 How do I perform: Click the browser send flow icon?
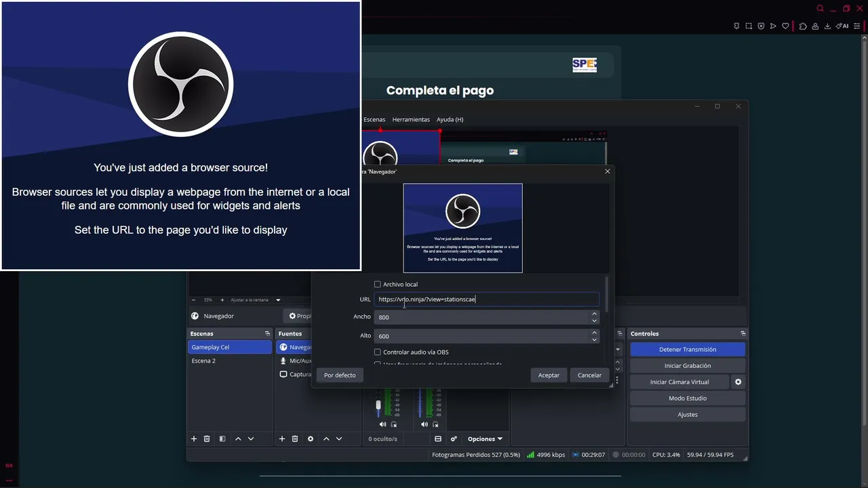pyautogui.click(x=773, y=26)
